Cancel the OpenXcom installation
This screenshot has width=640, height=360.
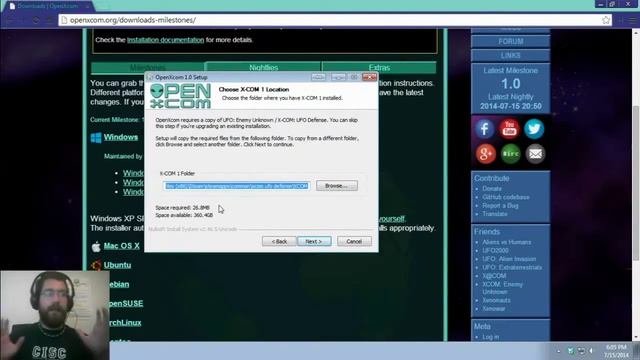[354, 241]
